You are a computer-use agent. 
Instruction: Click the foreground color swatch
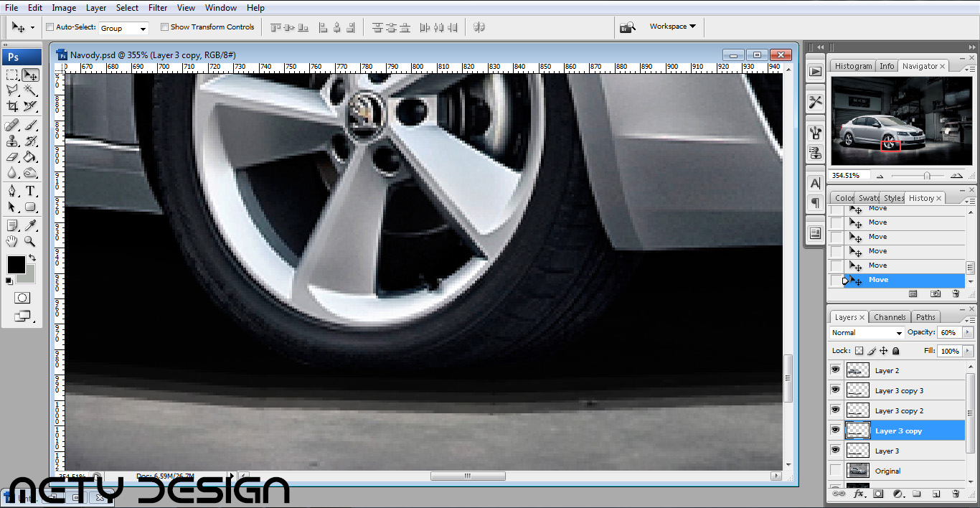15,264
